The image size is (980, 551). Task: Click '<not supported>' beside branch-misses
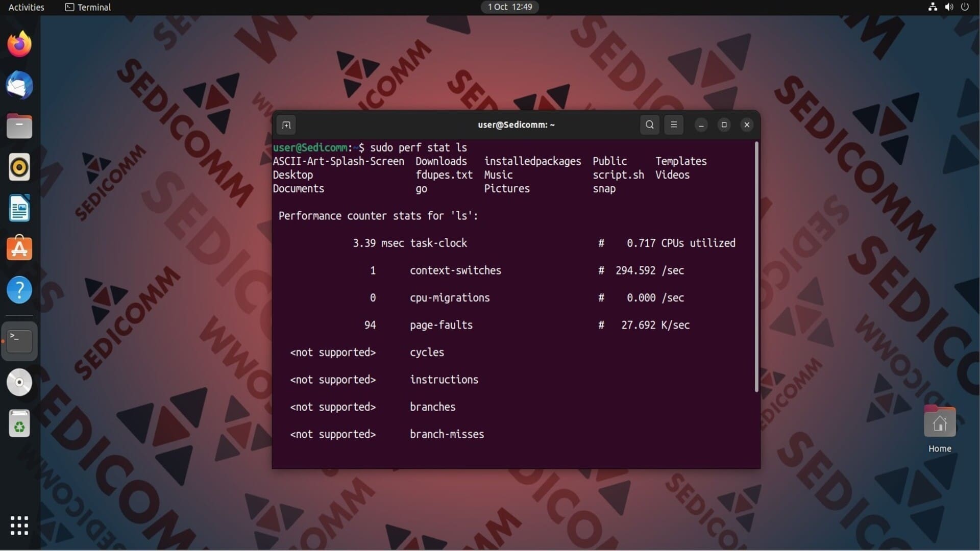pyautogui.click(x=333, y=435)
